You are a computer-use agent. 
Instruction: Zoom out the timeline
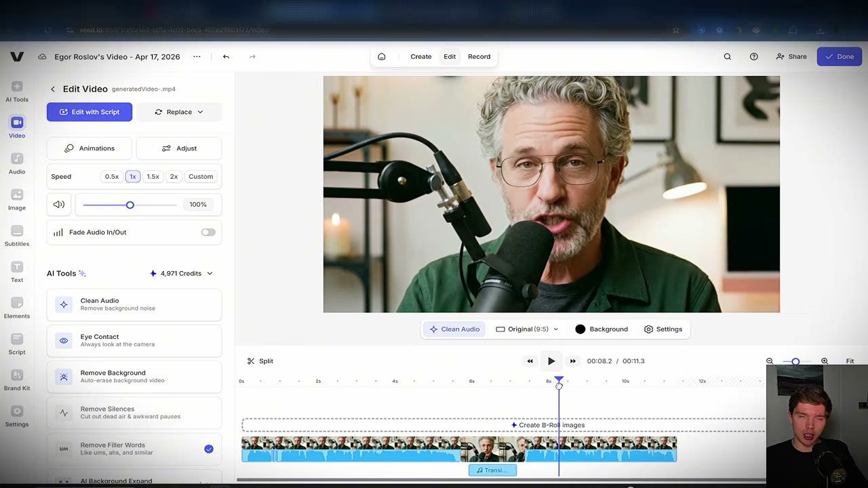770,361
